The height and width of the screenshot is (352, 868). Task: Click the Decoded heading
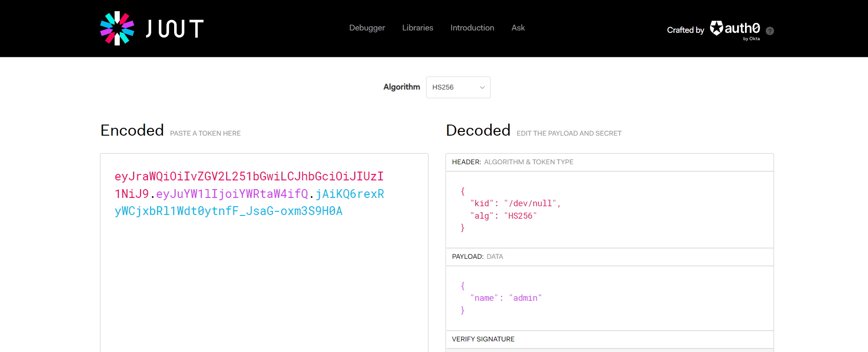click(478, 130)
